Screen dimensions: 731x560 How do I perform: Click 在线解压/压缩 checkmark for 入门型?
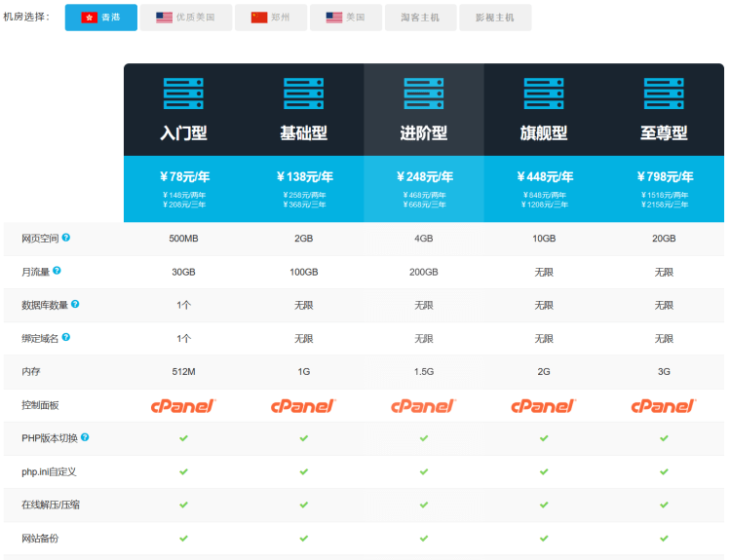[183, 505]
